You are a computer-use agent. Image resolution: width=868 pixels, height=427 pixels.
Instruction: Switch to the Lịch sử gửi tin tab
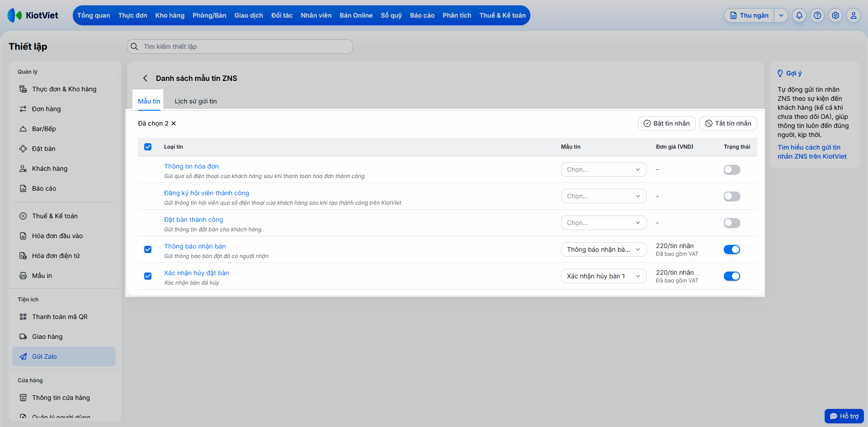[x=196, y=101]
